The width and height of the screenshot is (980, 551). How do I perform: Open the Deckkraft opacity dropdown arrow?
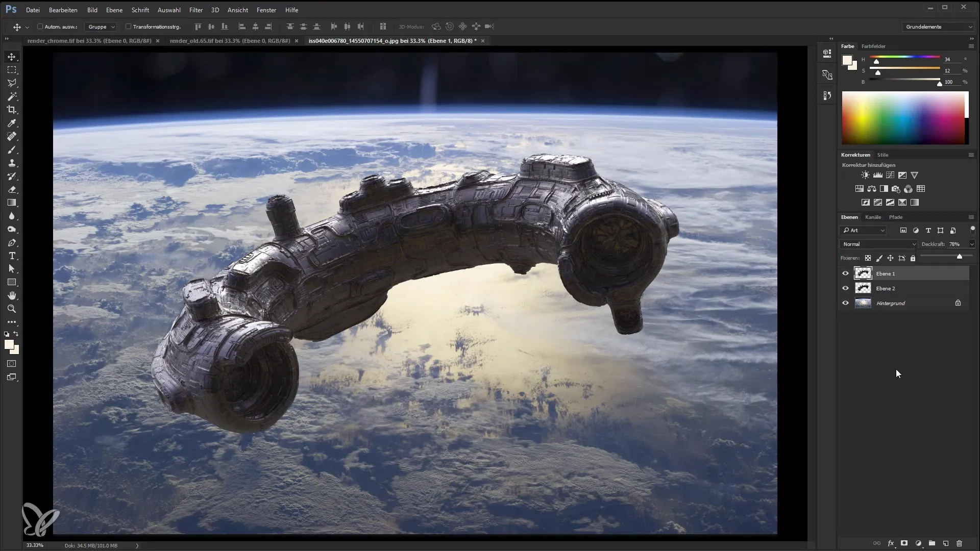point(972,244)
